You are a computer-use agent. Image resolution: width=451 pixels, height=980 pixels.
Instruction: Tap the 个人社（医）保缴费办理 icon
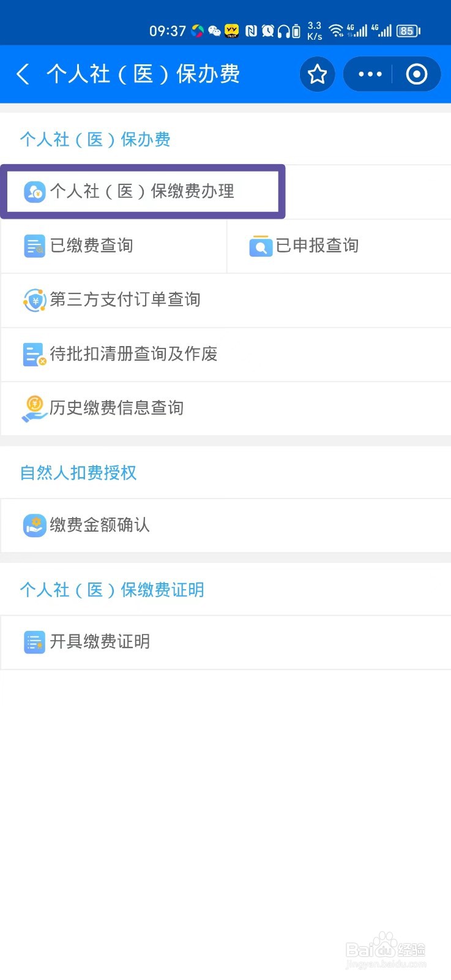coord(35,192)
